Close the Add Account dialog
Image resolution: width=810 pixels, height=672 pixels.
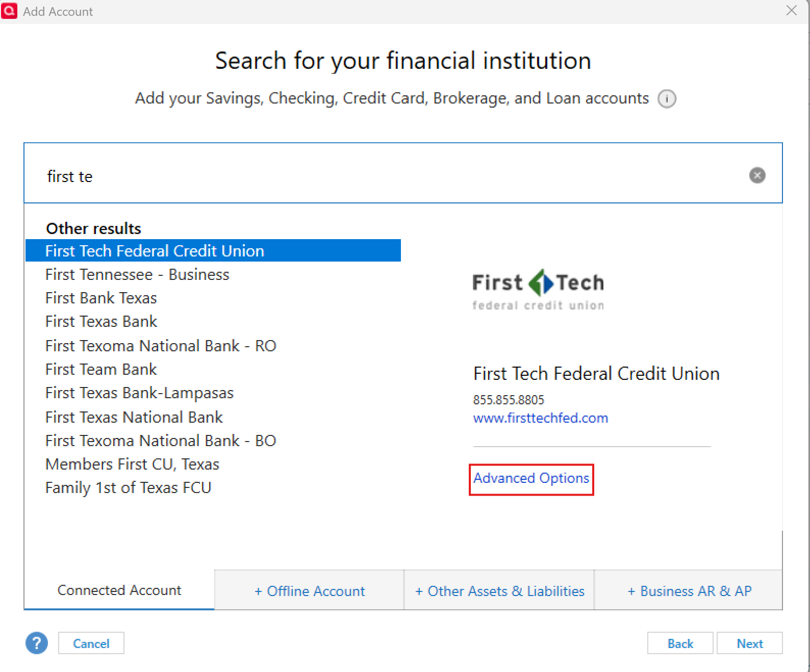point(791,11)
